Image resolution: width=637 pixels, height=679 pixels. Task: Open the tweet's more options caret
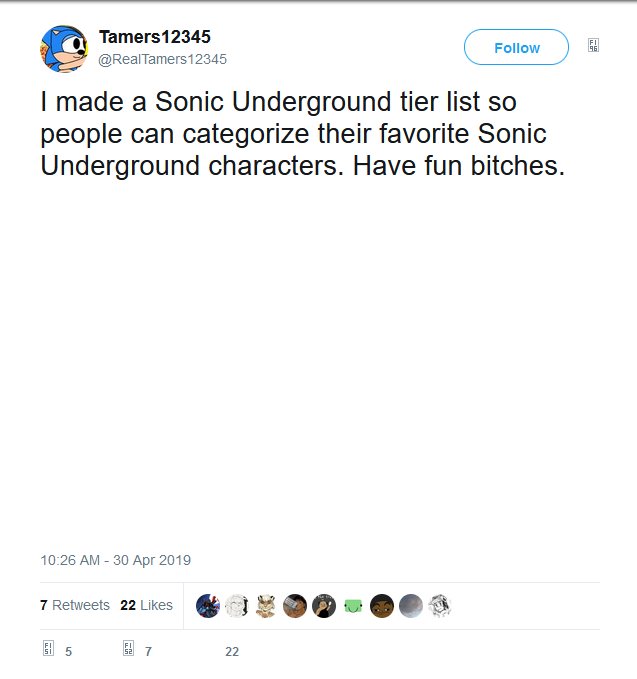point(593,46)
